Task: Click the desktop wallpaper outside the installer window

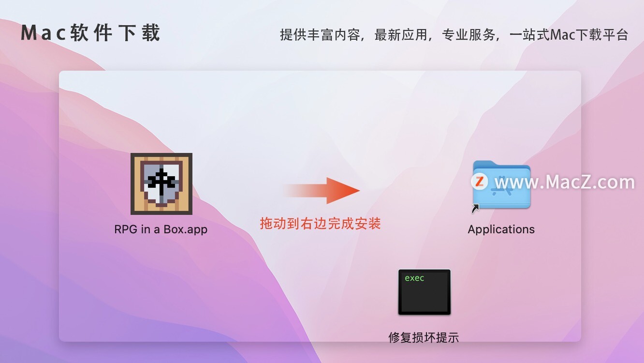Action: [x=29, y=194]
